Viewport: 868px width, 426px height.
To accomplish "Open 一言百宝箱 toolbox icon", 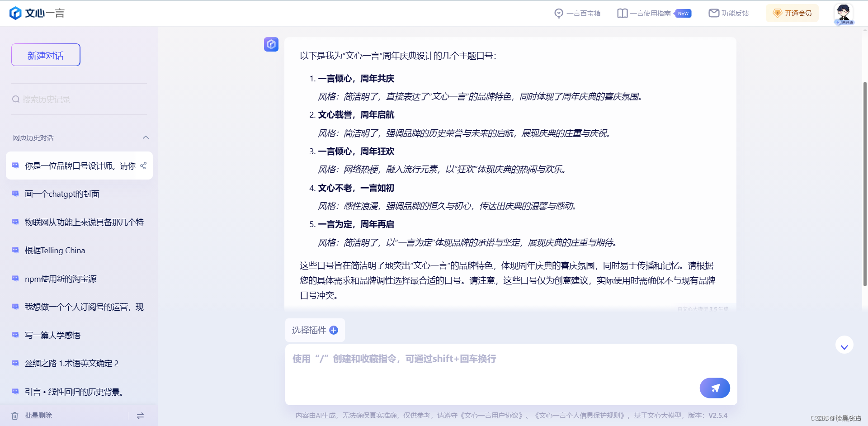I will coord(559,13).
